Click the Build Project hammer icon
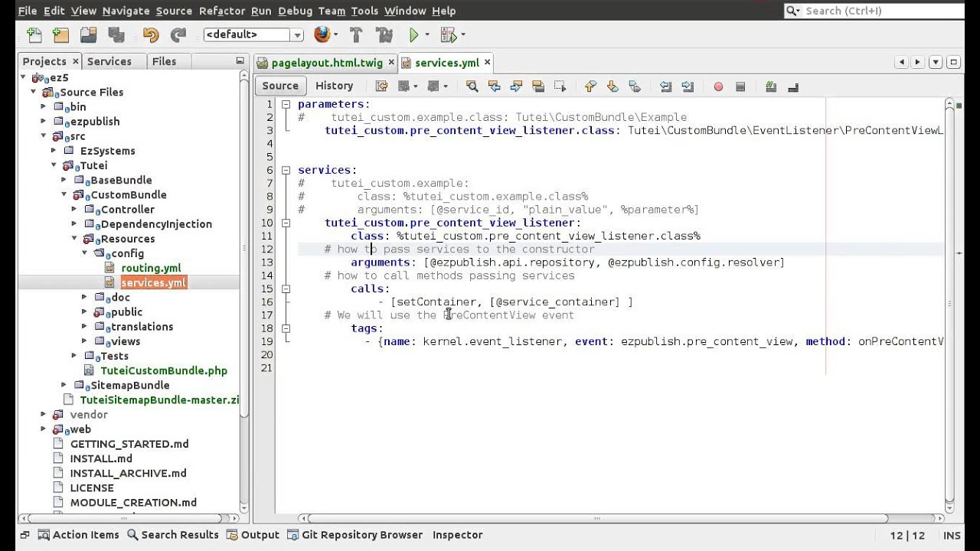Viewport: 980px width, 551px height. (x=356, y=34)
